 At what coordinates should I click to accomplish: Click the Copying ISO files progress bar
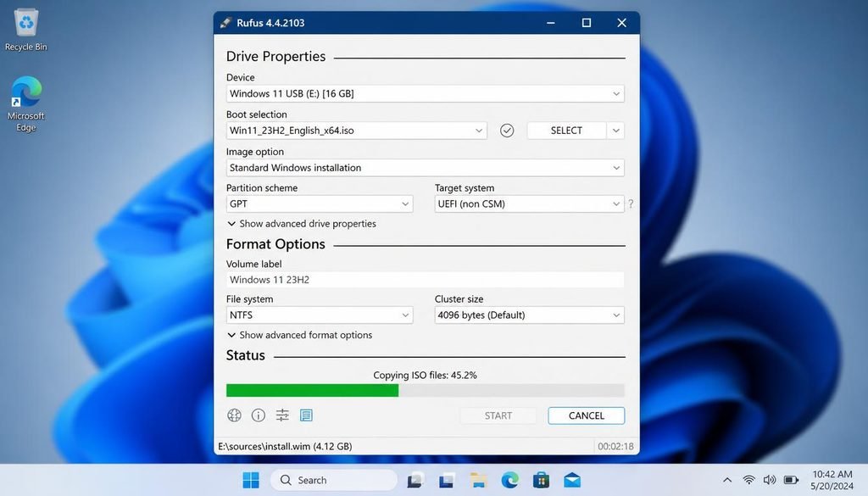[x=426, y=390]
